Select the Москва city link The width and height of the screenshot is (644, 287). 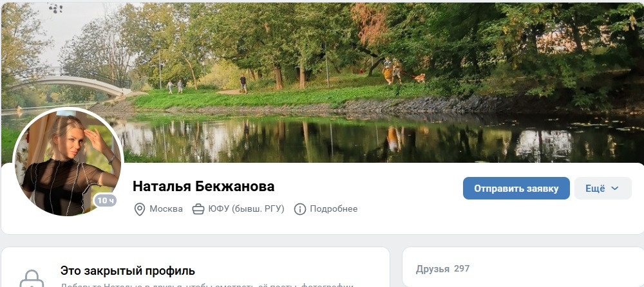[x=166, y=209]
